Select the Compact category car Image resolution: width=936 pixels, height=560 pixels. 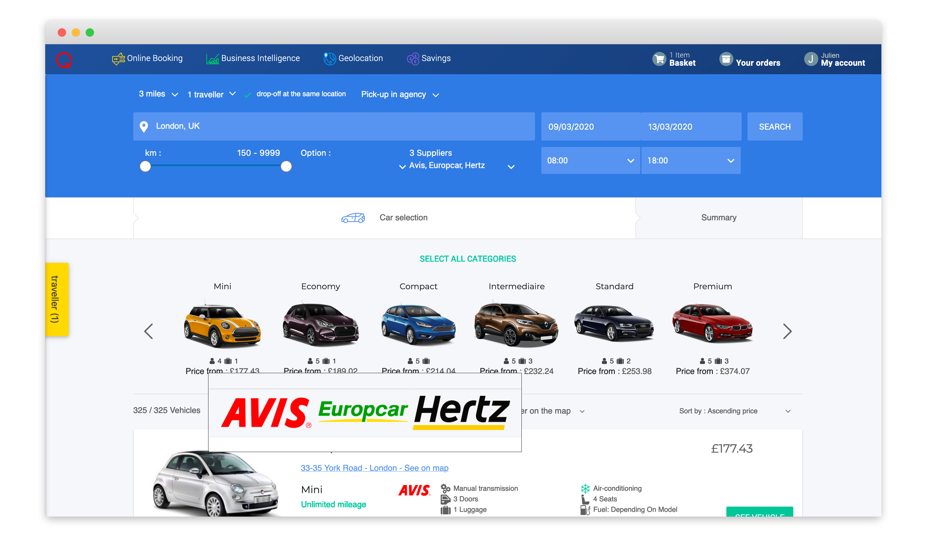coord(418,324)
